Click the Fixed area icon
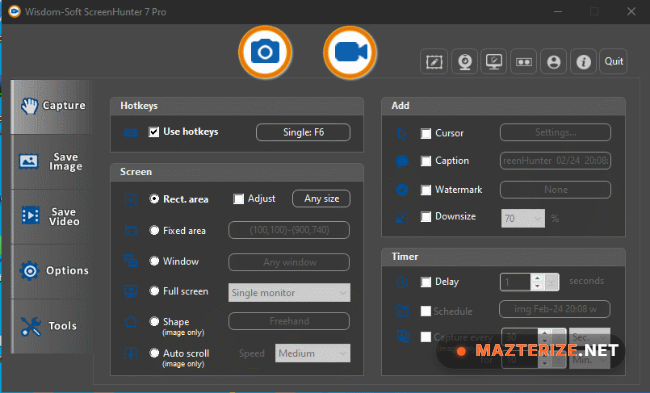Screen dimensions: 650x393 coord(131,230)
